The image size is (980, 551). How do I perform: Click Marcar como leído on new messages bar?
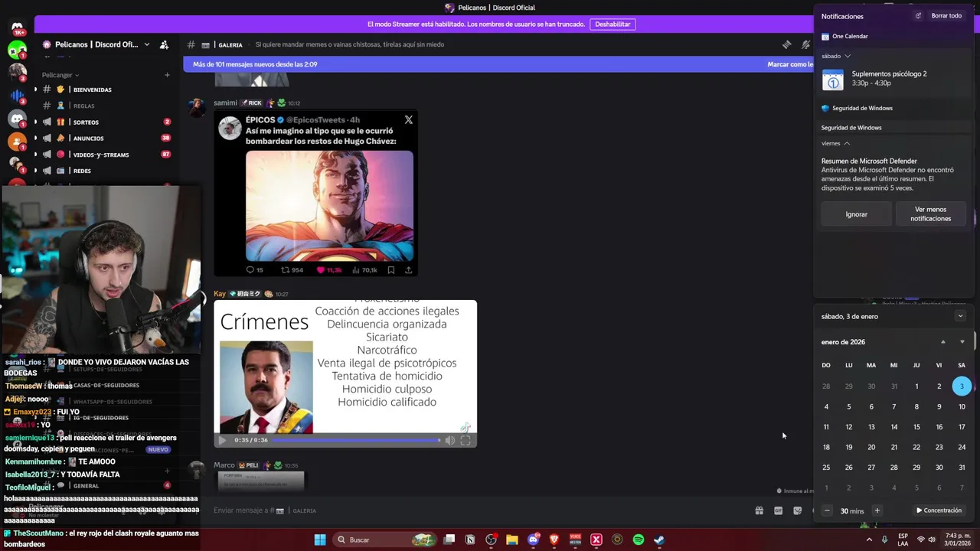790,64
